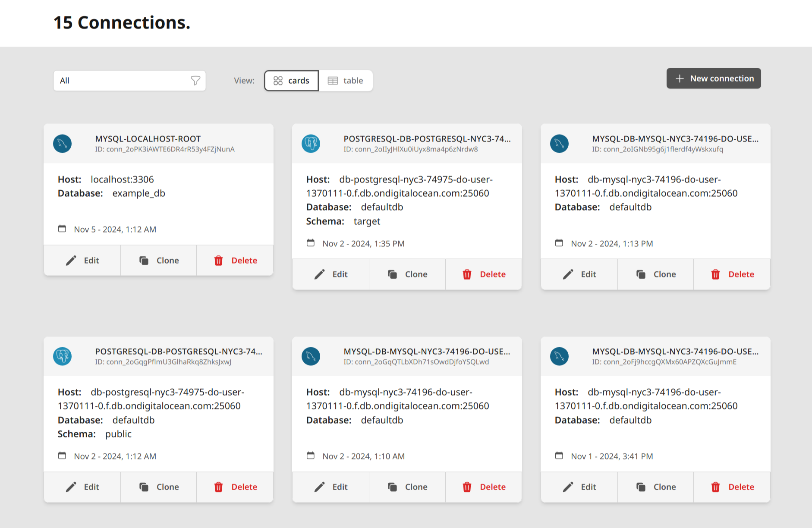Open the All filter dropdown
This screenshot has height=528, width=812.
coord(129,80)
